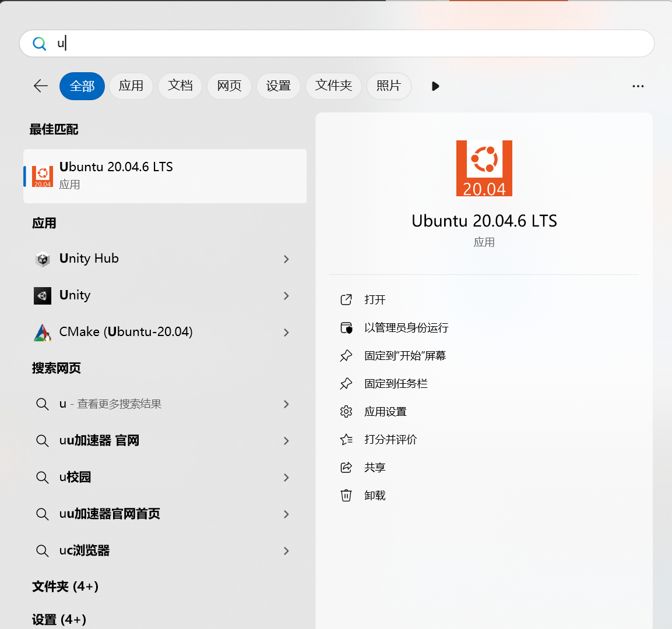
Task: Click the back arrow to return
Action: click(x=40, y=86)
